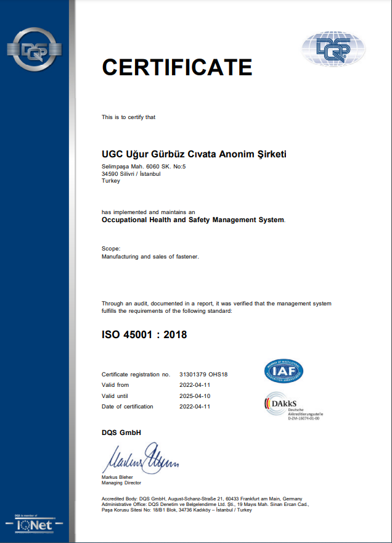
Task: Click the CERTIFICATE heading
Action: pos(177,67)
